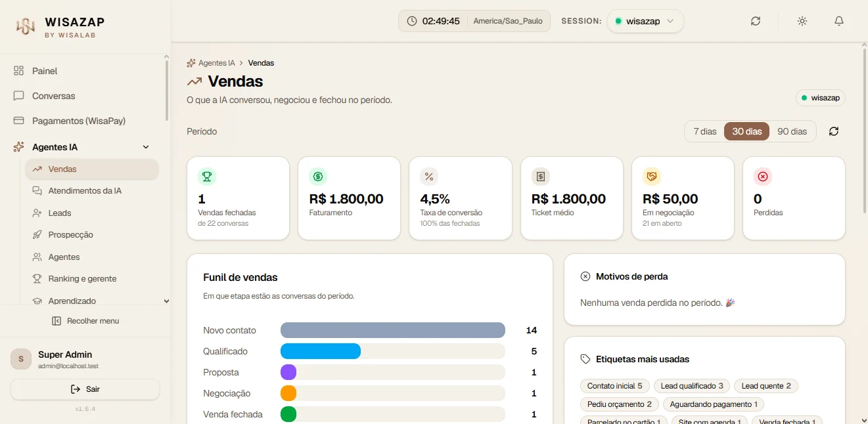Select the 90 dias period
868x424 pixels.
pos(792,131)
